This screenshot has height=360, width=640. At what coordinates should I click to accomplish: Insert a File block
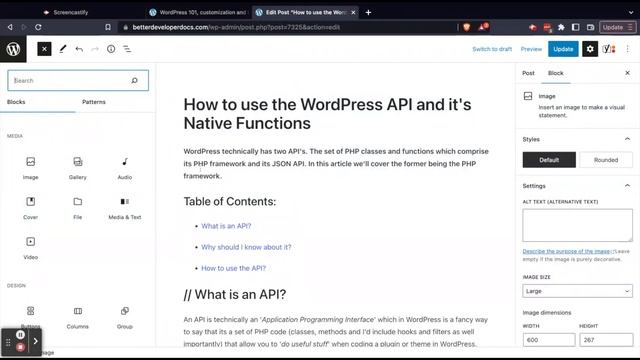[x=78, y=208]
